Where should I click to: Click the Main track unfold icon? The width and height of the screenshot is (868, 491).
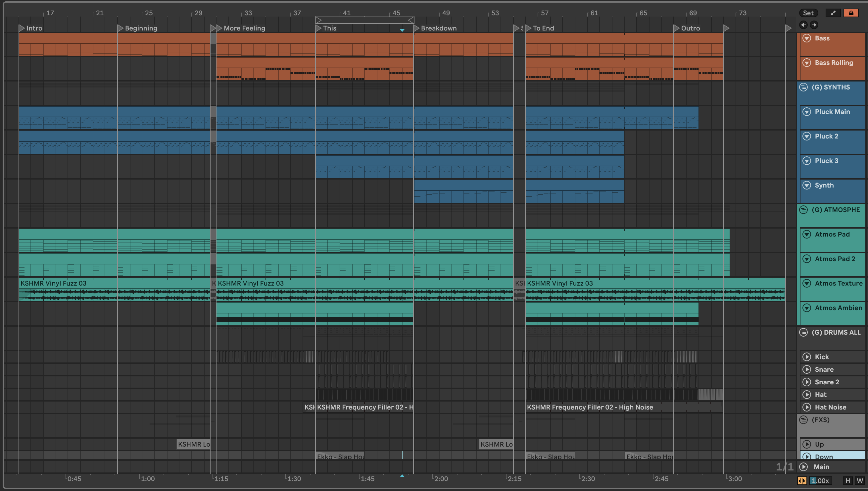804,467
